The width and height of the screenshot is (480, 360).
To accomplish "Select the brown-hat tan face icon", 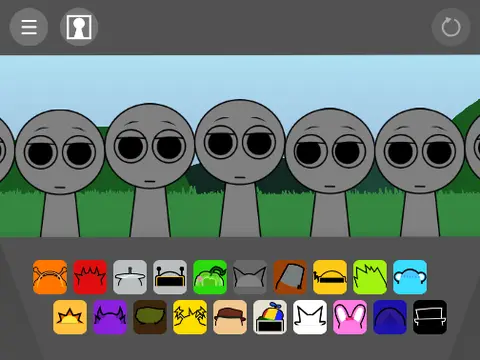I will (230, 317).
